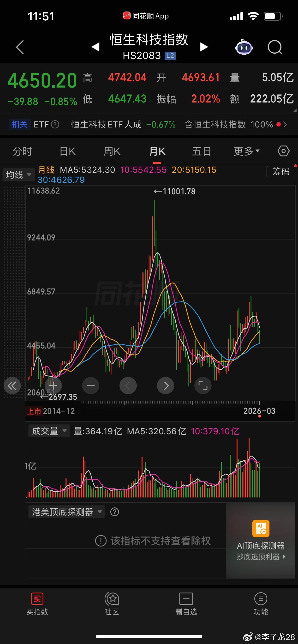Switch to 周K tab
The image size is (298, 644).
click(x=112, y=151)
